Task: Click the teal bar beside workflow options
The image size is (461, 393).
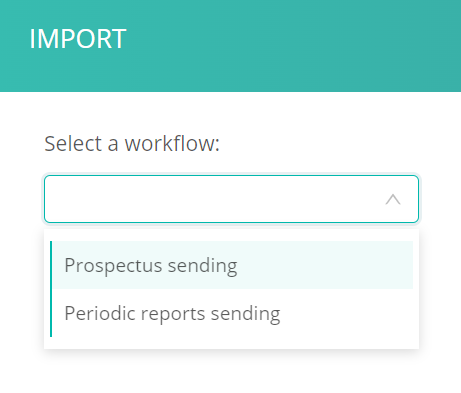Action: (x=51, y=289)
